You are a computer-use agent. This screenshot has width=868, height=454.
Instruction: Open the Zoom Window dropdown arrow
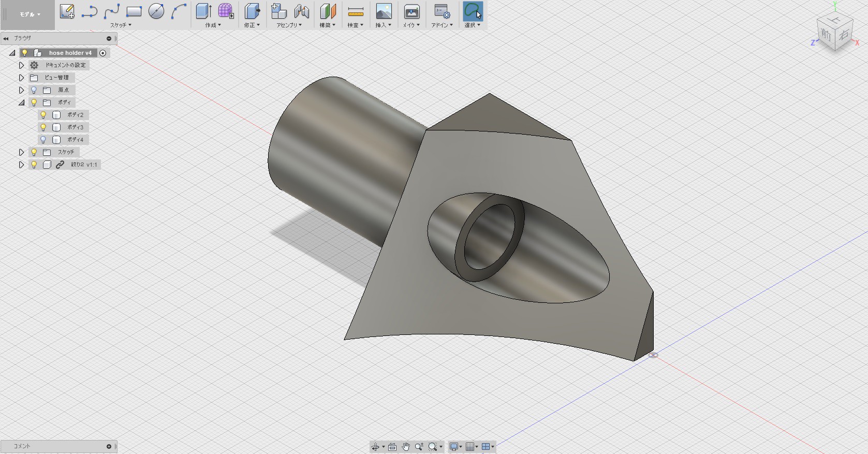(441, 447)
